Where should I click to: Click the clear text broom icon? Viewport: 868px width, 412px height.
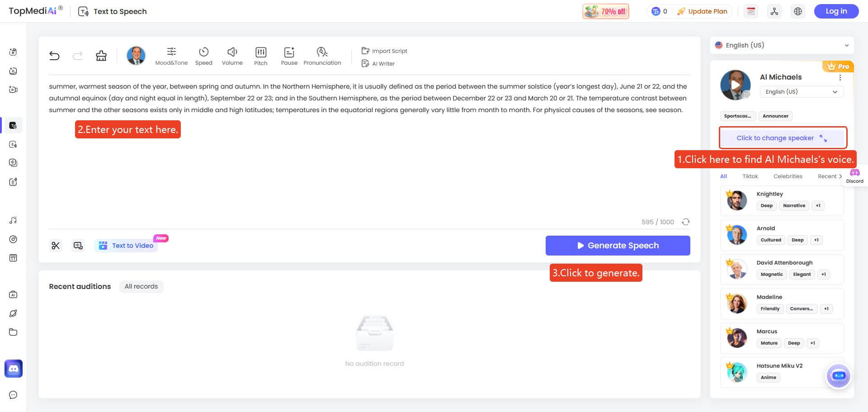(x=101, y=56)
